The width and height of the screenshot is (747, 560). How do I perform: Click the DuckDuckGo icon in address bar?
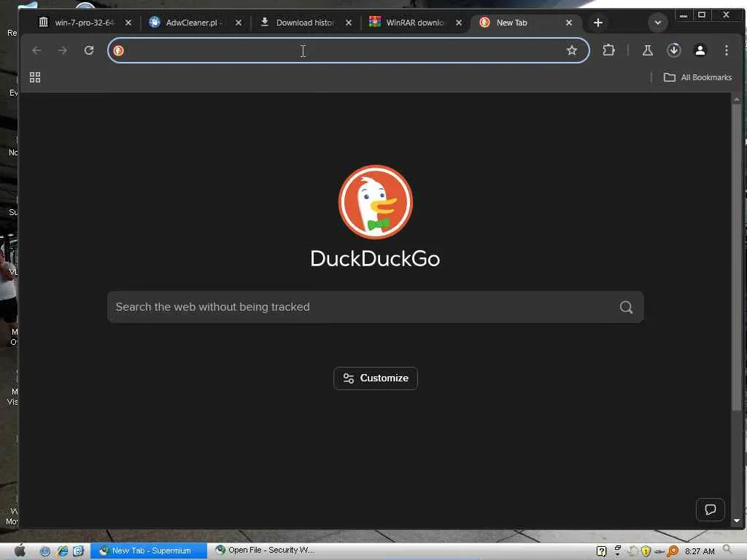click(119, 50)
